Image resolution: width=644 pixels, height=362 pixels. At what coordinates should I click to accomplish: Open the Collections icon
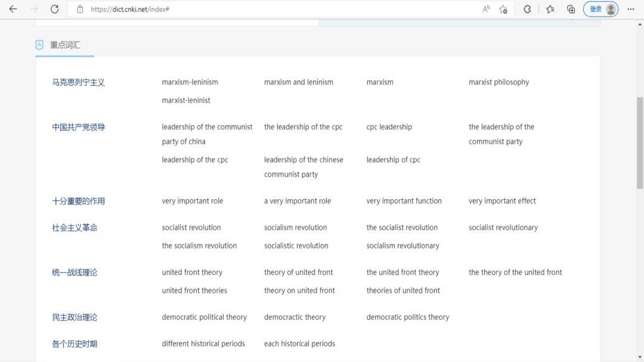click(x=571, y=9)
